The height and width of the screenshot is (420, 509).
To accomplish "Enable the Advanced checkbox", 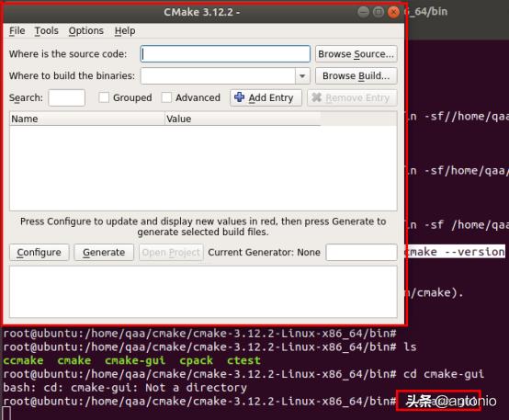I will click(166, 97).
